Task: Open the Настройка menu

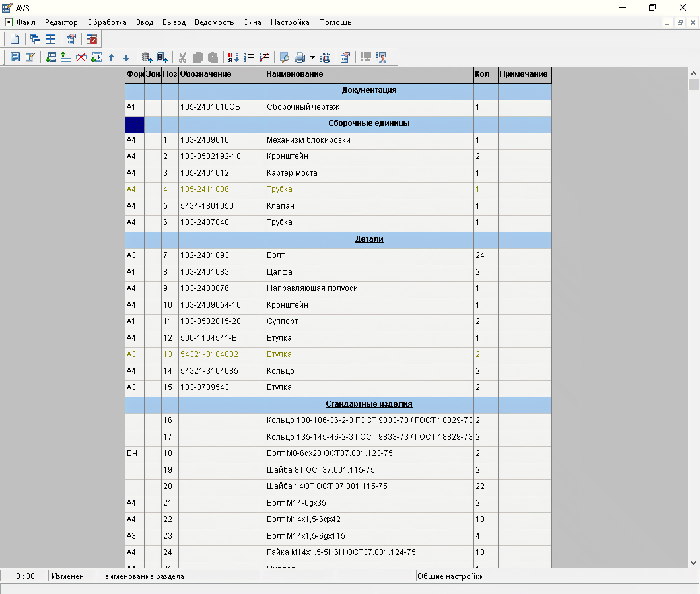Action: (x=290, y=22)
